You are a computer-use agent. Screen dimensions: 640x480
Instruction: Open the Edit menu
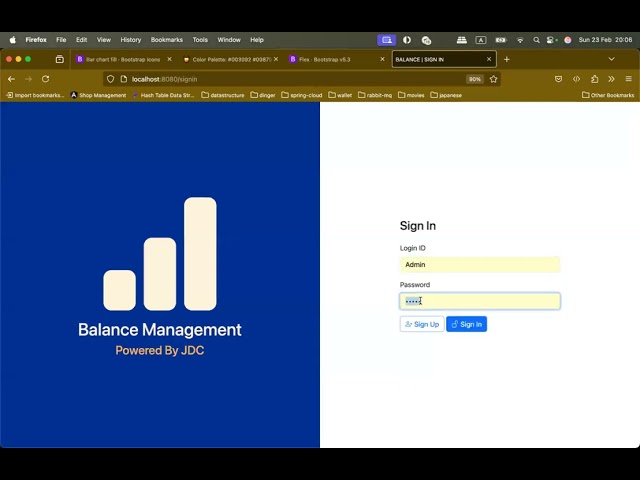[82, 40]
